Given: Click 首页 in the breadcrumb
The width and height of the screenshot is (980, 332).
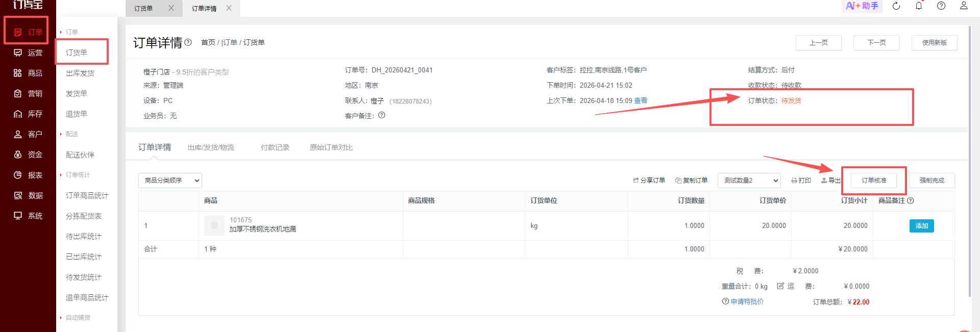Looking at the screenshot, I should pyautogui.click(x=208, y=42).
